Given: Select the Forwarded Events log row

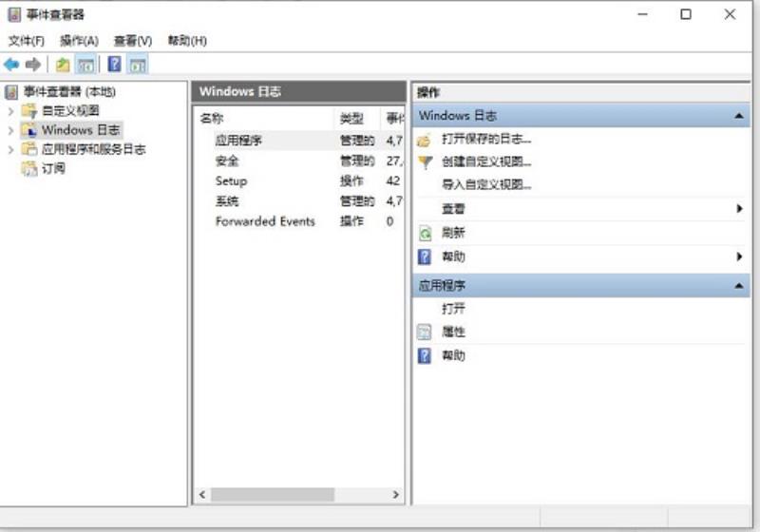Looking at the screenshot, I should click(x=298, y=221).
